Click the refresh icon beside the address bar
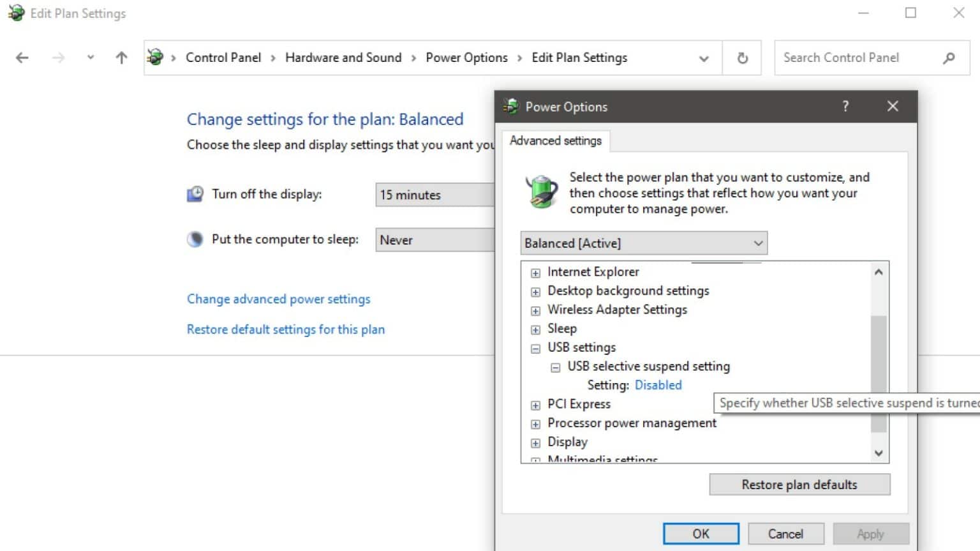 point(741,57)
